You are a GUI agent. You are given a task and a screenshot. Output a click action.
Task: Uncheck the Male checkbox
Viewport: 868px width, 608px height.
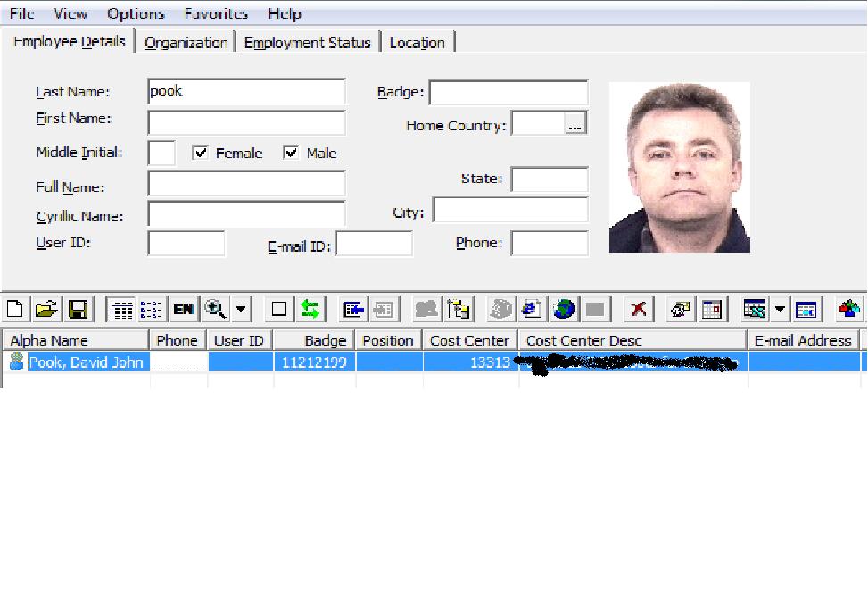point(291,153)
